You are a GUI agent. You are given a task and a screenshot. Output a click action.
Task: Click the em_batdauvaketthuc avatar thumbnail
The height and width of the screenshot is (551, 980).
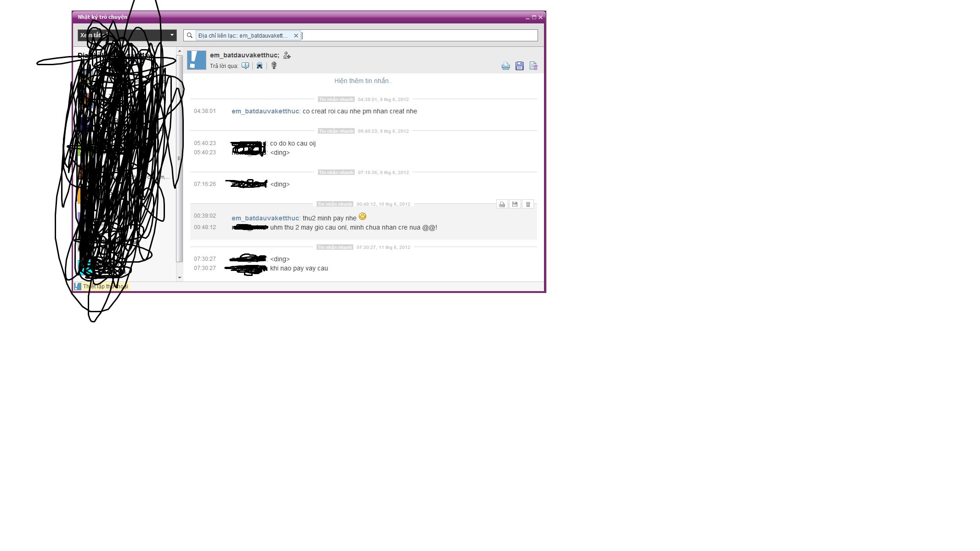point(197,60)
